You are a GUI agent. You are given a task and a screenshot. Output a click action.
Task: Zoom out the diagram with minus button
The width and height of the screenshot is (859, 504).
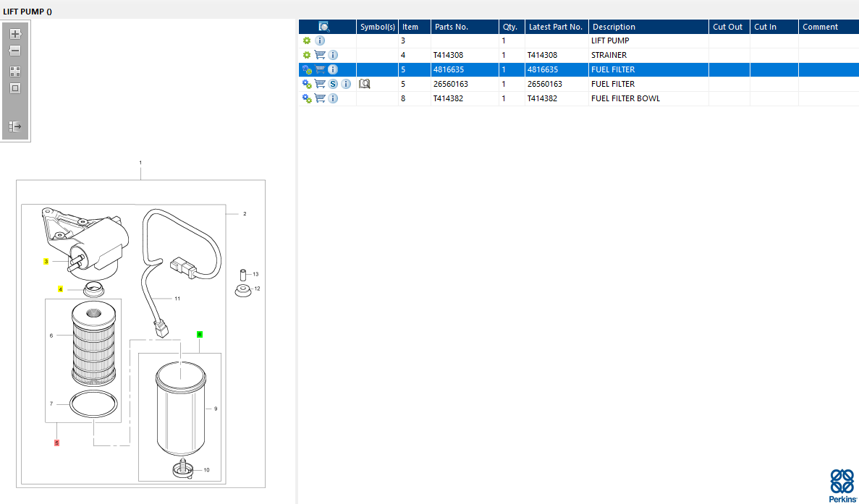14,51
